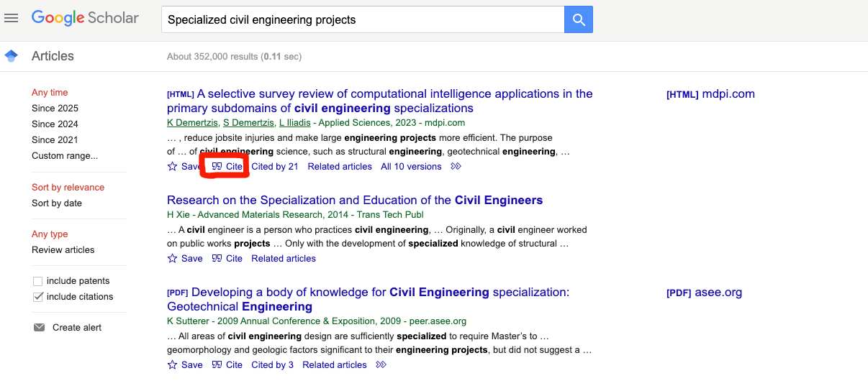868x386 pixels.
Task: Expand more options for Sutterer result
Action: coord(381,365)
